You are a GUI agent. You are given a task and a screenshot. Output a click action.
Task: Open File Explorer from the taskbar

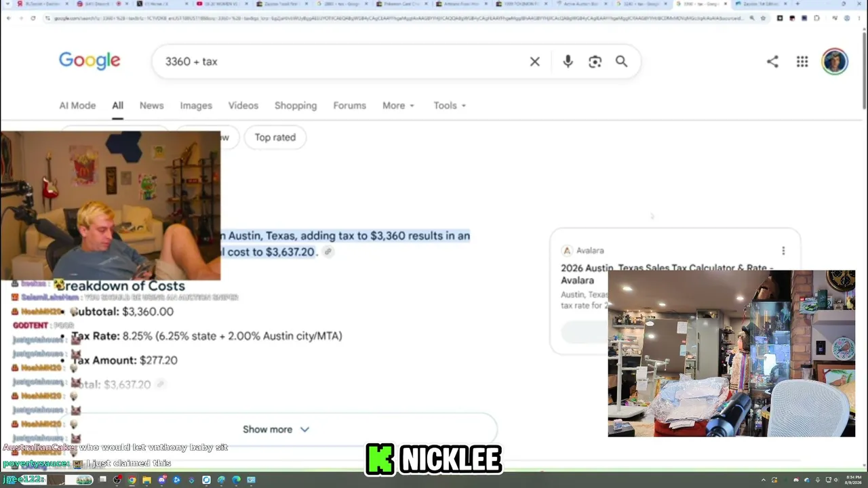pos(146,480)
